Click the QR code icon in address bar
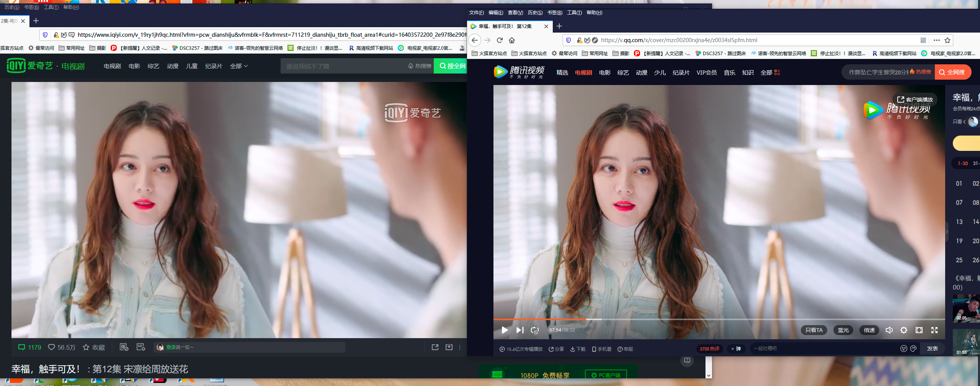The height and width of the screenshot is (386, 980). point(923,40)
